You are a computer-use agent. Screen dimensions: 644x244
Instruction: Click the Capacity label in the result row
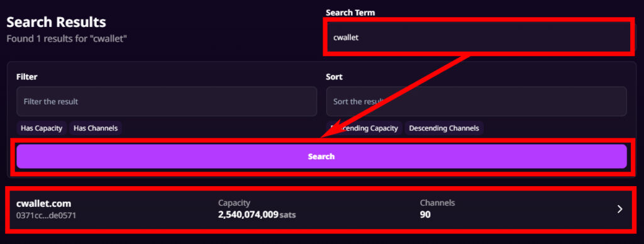[x=234, y=202]
